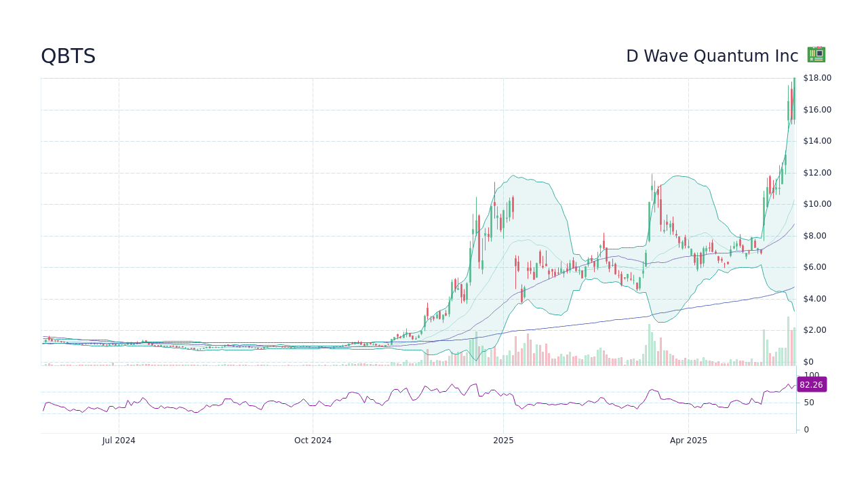Click the $4.00 price axis label
The image size is (868, 488).
(815, 299)
